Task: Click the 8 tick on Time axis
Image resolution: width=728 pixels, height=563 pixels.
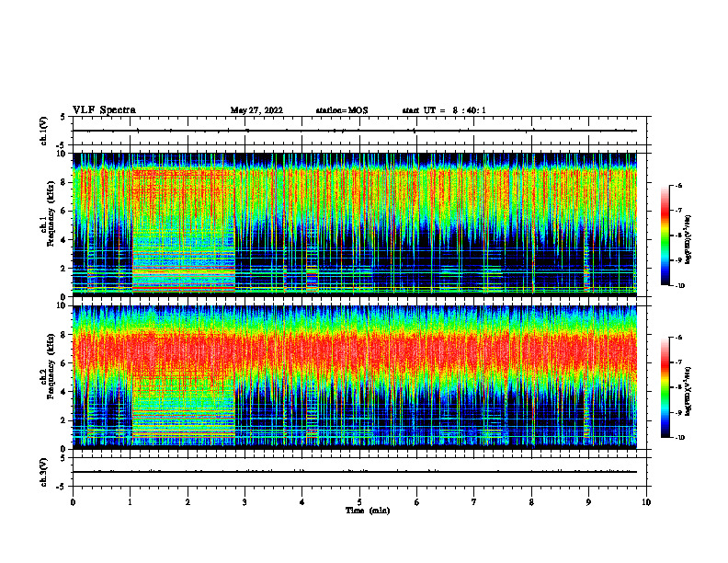Action: [x=531, y=502]
